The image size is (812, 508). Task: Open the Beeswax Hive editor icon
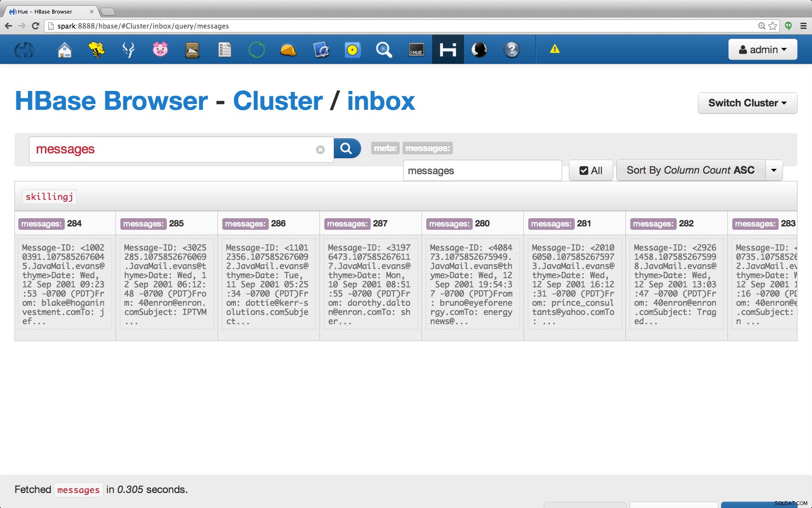coord(96,49)
